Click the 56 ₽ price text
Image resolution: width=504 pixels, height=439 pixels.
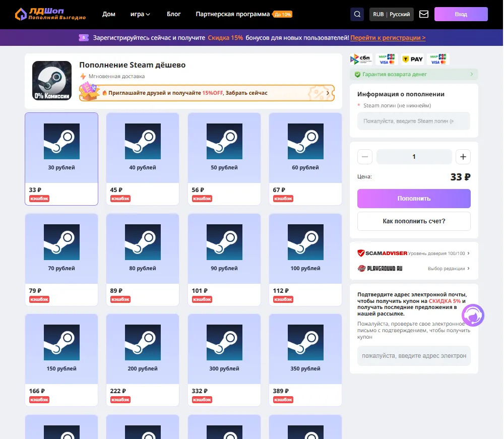tap(198, 190)
